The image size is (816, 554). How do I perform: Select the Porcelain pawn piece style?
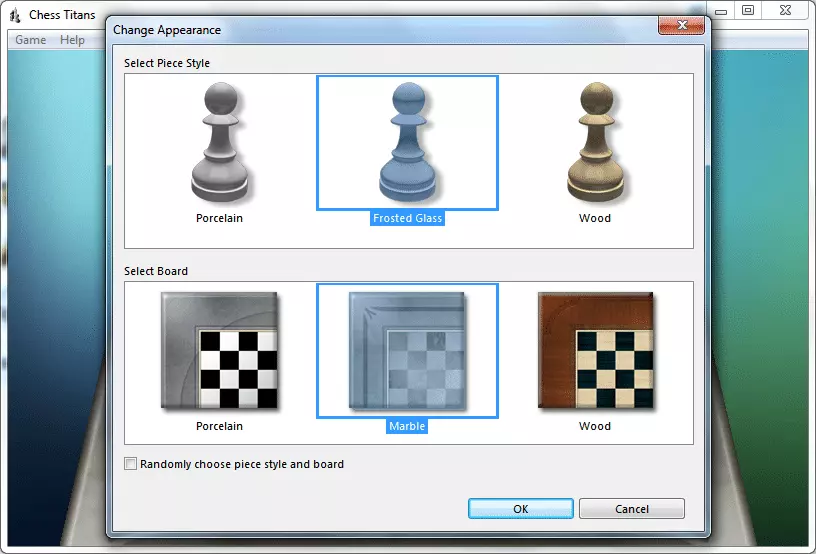[220, 142]
